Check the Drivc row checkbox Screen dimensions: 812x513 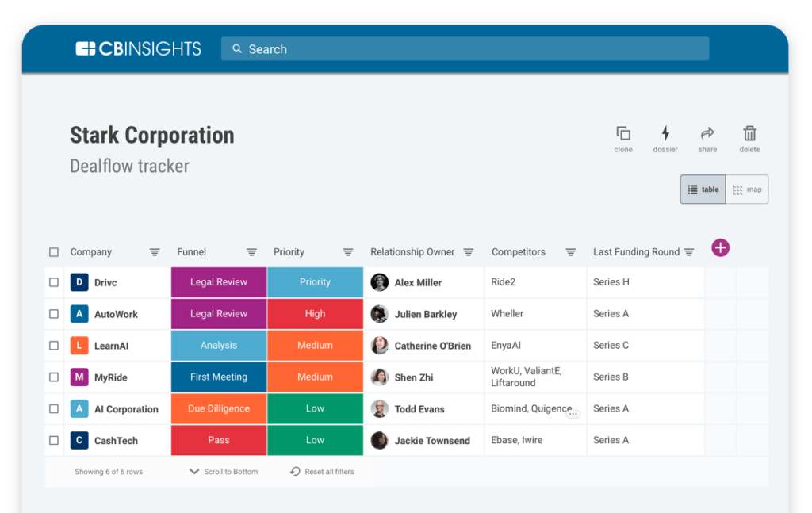click(54, 282)
